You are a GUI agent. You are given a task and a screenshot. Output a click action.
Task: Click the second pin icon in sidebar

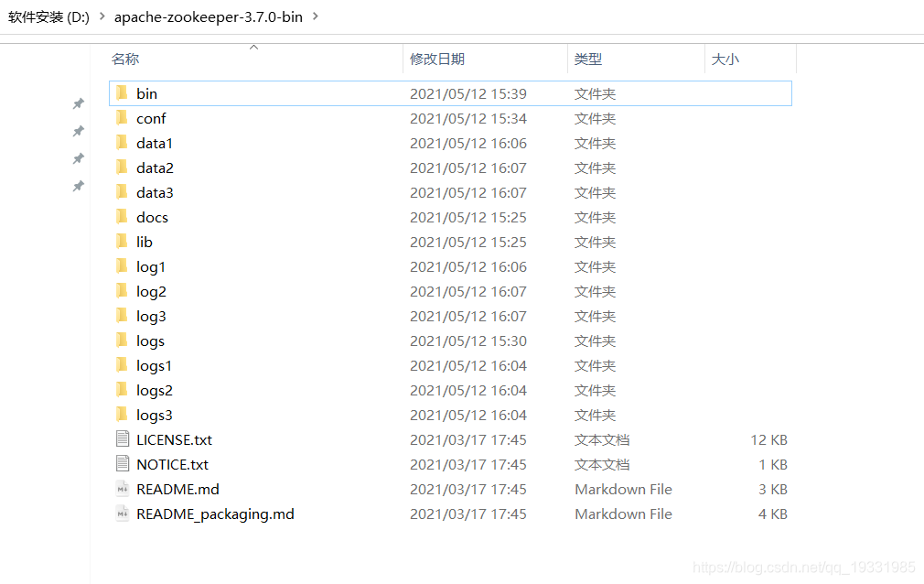(x=78, y=131)
